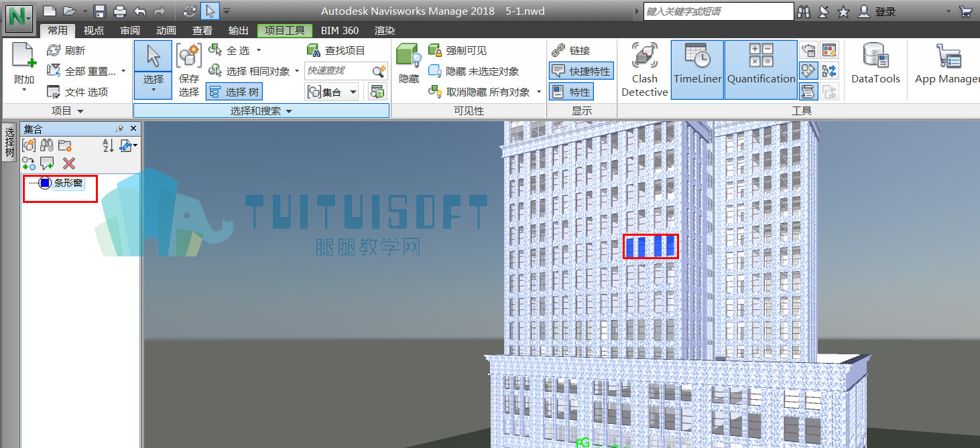Viewport: 980px width, 448px height.
Task: Open the Clash Detective tool
Action: [644, 70]
